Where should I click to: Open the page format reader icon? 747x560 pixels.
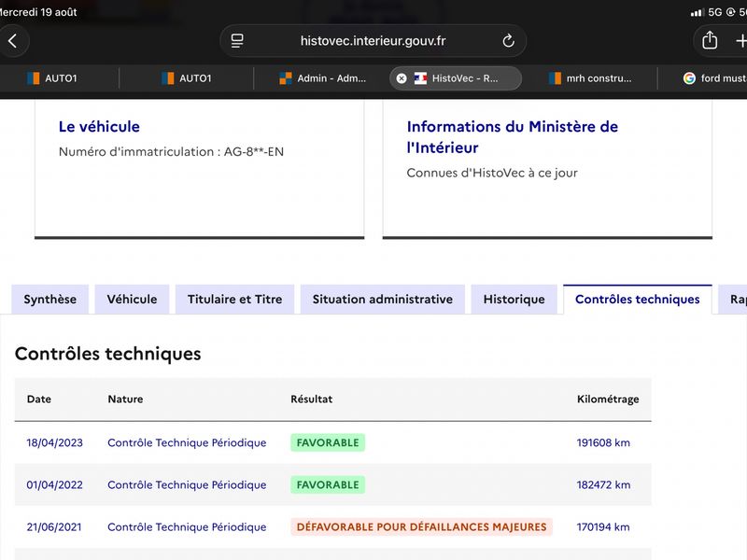pos(237,41)
